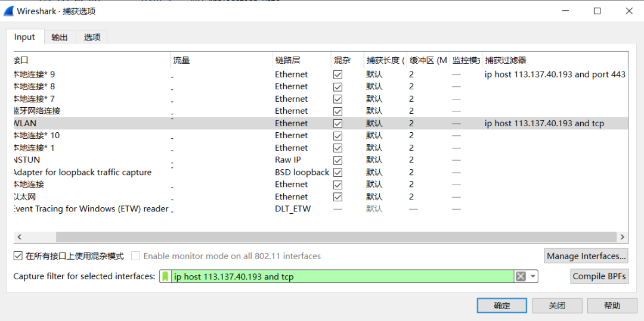Sort by the 混杂 column header
The height and width of the screenshot is (321, 644).
click(x=348, y=61)
